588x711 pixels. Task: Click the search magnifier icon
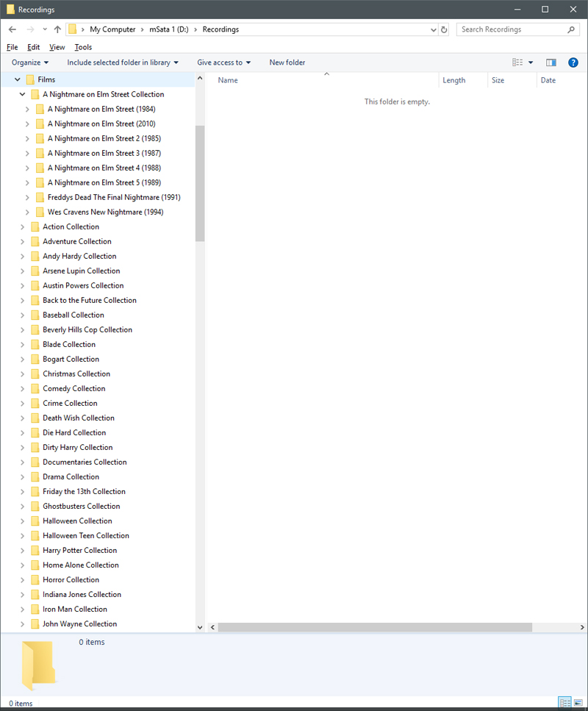[x=571, y=29]
